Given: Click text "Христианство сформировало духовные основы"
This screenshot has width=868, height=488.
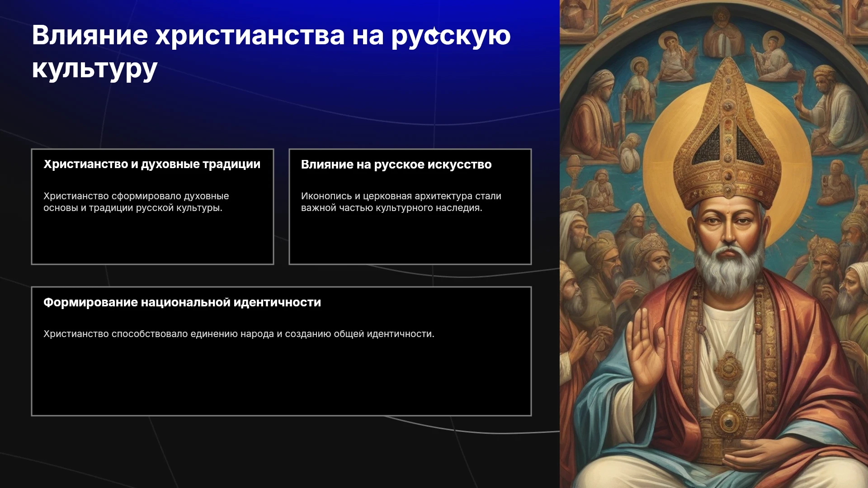Looking at the screenshot, I should click(x=136, y=202).
